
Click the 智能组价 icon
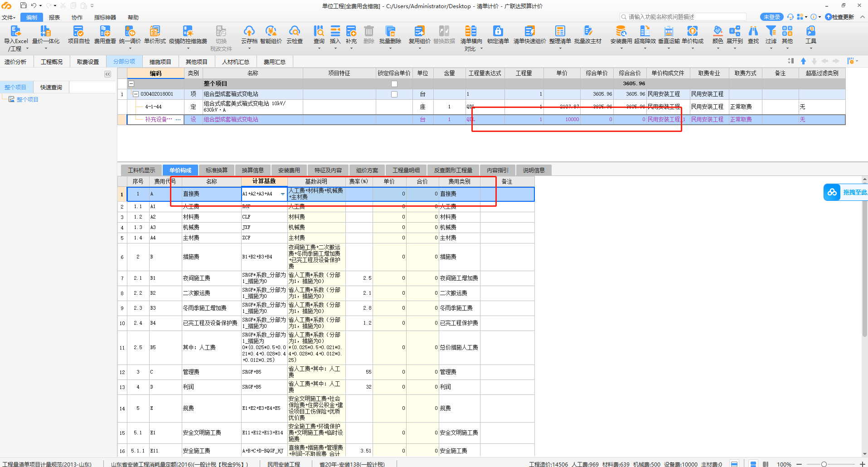click(271, 31)
